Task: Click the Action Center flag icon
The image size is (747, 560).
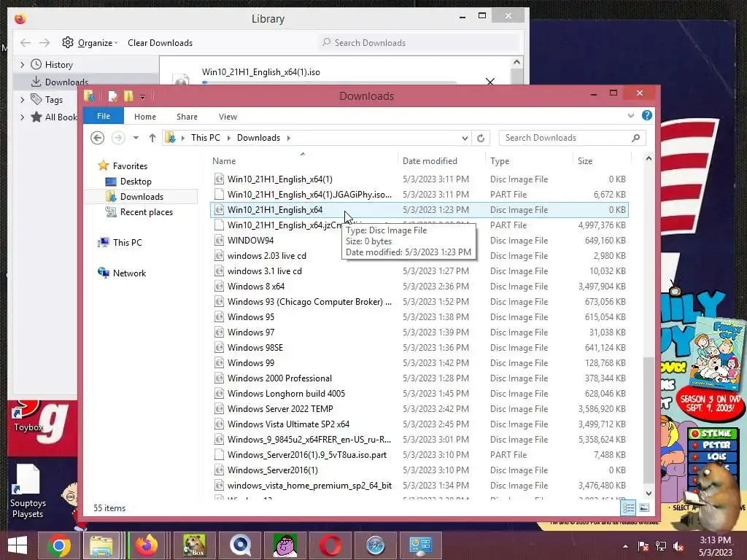Action: pos(643,546)
